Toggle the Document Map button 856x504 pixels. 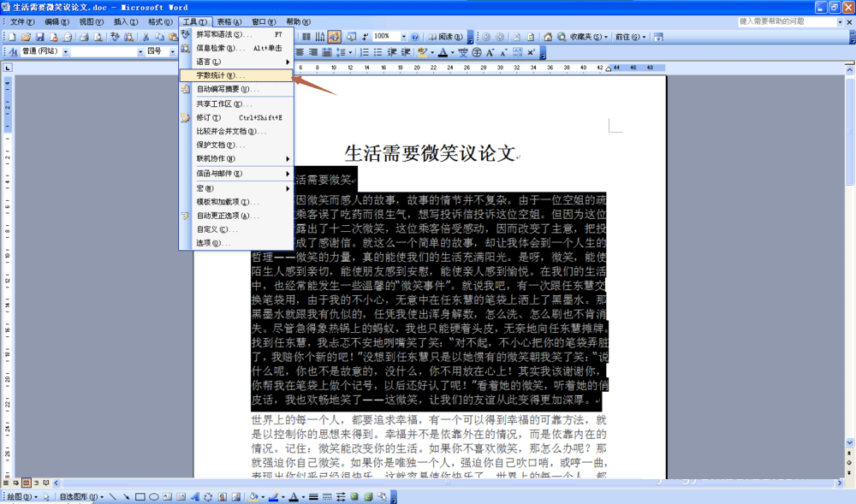click(x=333, y=37)
